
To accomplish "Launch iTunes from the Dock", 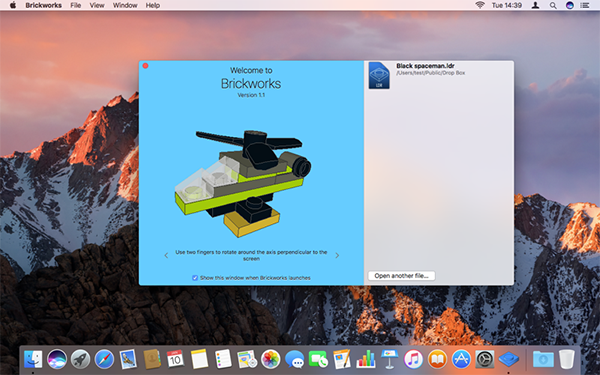I will (413, 359).
